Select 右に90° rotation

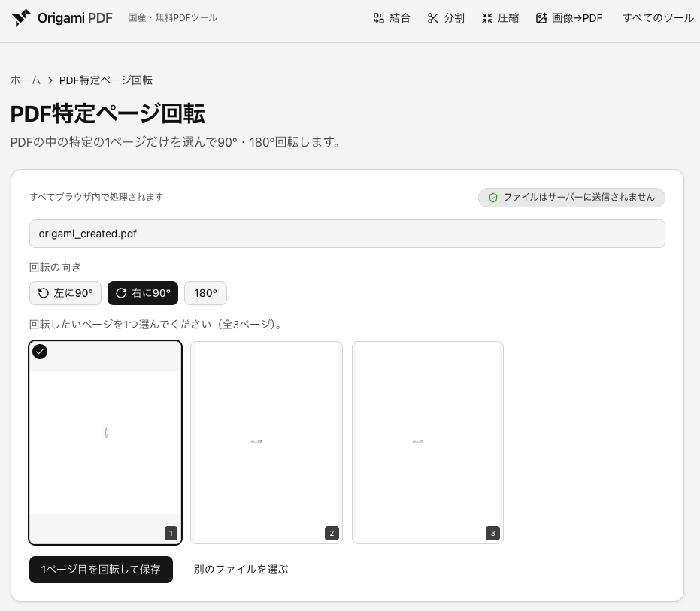coord(143,293)
